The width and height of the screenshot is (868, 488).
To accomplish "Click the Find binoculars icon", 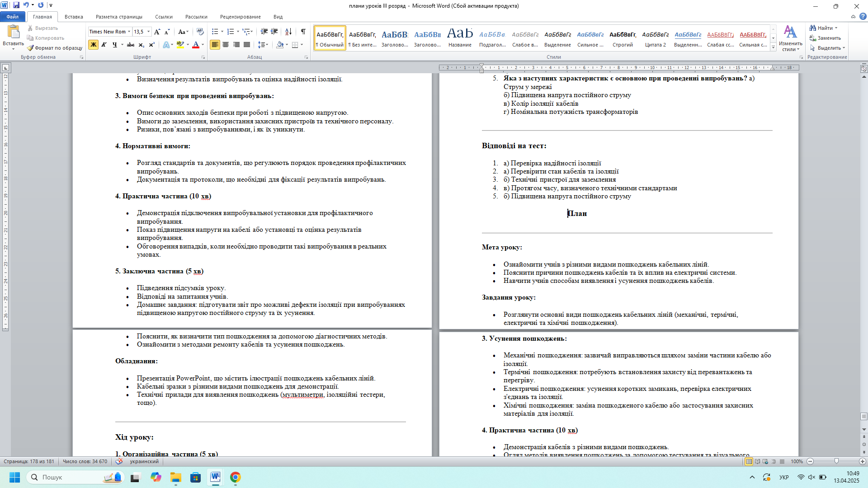I will (x=813, y=28).
